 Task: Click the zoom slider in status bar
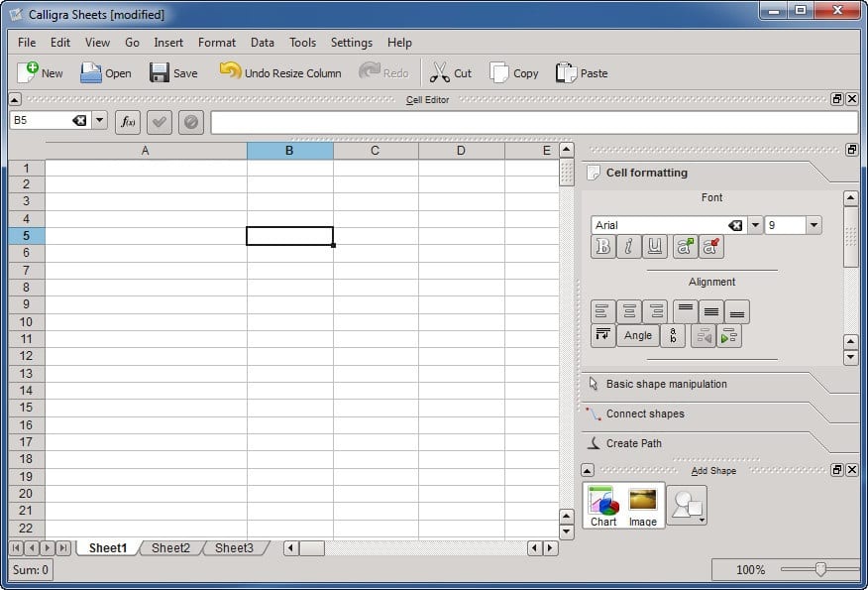(x=819, y=569)
